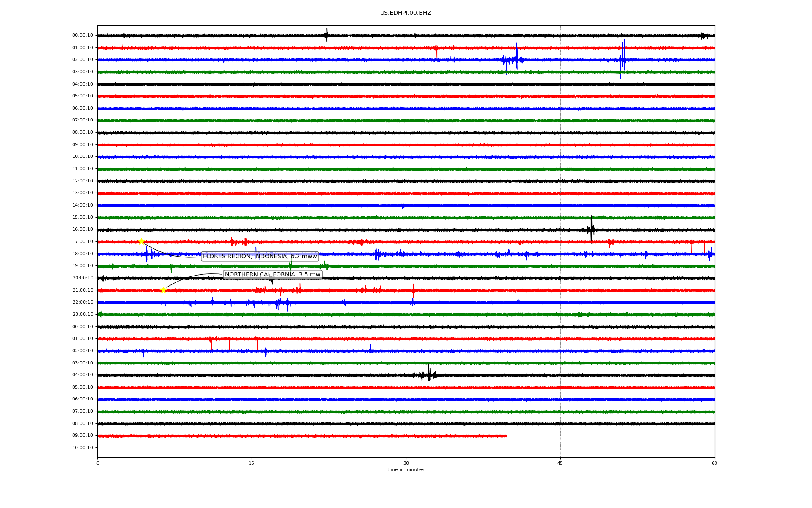Click the 30 tick label on x-axis
The image size is (812, 508).
click(x=406, y=463)
